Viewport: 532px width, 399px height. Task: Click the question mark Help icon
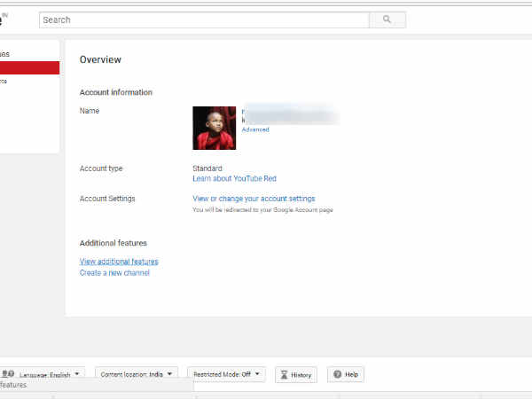point(337,375)
